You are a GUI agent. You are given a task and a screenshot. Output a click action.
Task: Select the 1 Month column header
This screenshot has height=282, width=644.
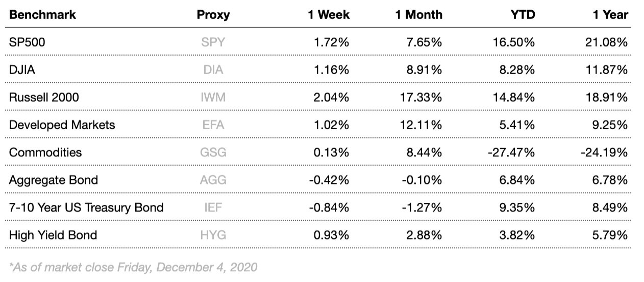tap(418, 15)
